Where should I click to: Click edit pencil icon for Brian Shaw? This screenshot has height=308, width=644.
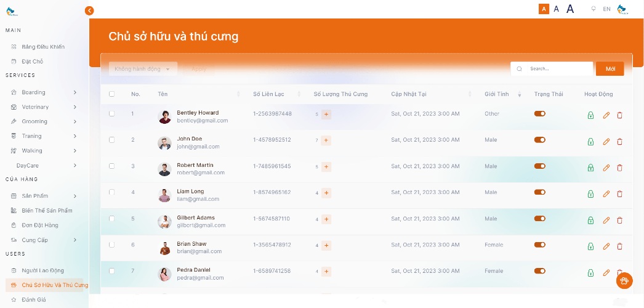[x=606, y=246]
